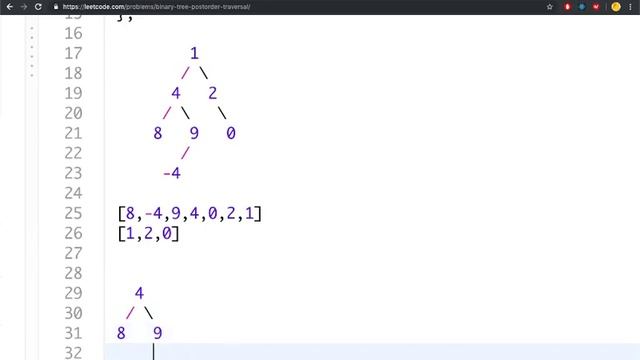Go back using the browser back arrow

click(x=9, y=7)
